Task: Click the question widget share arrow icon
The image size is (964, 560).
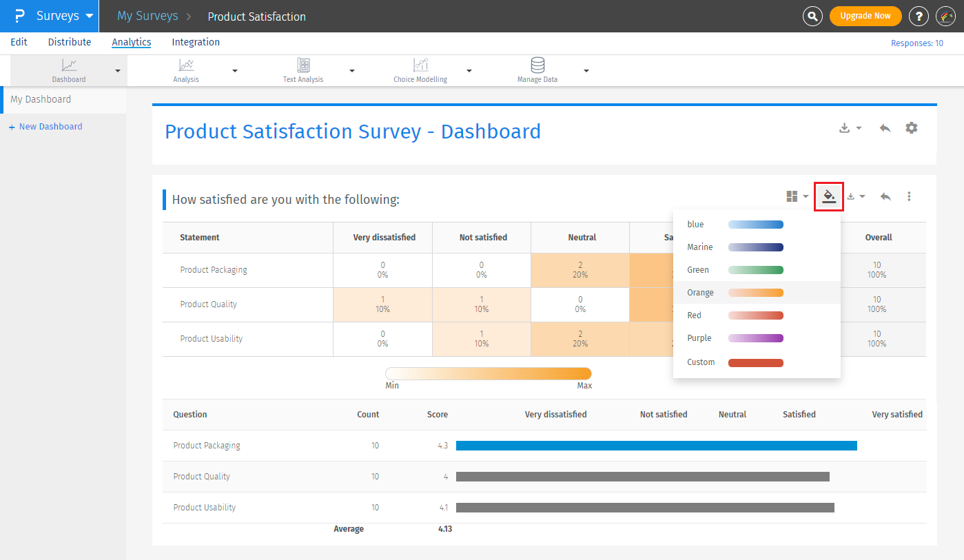Action: click(x=885, y=196)
